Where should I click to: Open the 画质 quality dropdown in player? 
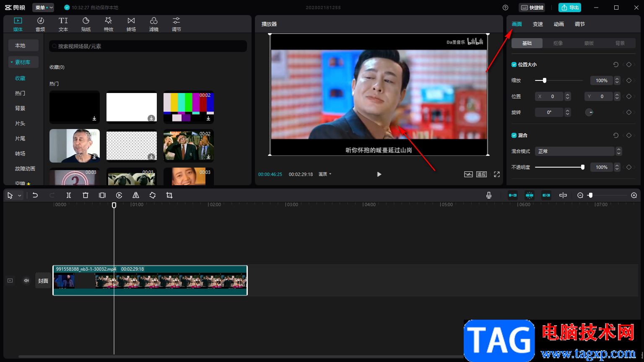(x=325, y=174)
